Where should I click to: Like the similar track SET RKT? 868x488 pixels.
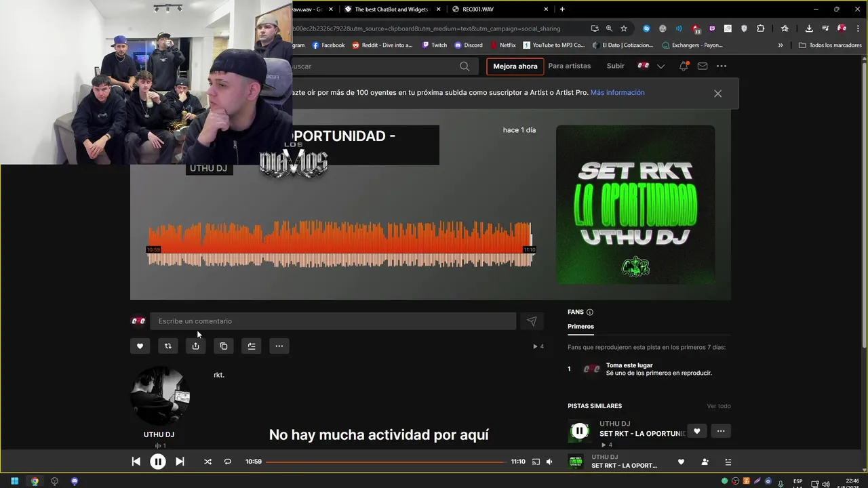(x=696, y=431)
